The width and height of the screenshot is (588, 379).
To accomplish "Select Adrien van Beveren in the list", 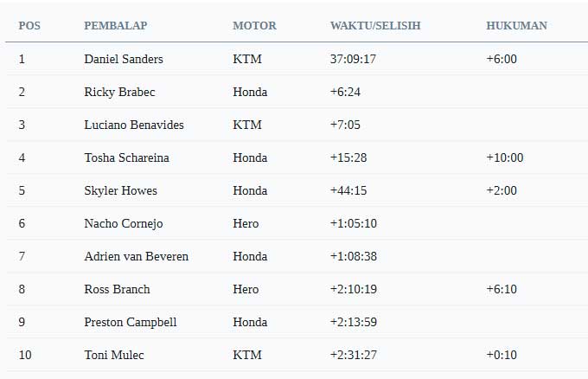I will point(136,256).
